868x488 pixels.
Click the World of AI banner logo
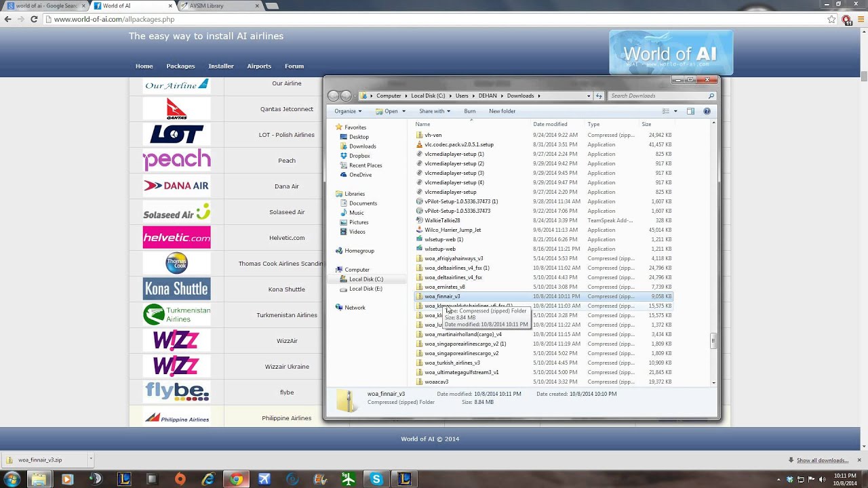click(671, 53)
